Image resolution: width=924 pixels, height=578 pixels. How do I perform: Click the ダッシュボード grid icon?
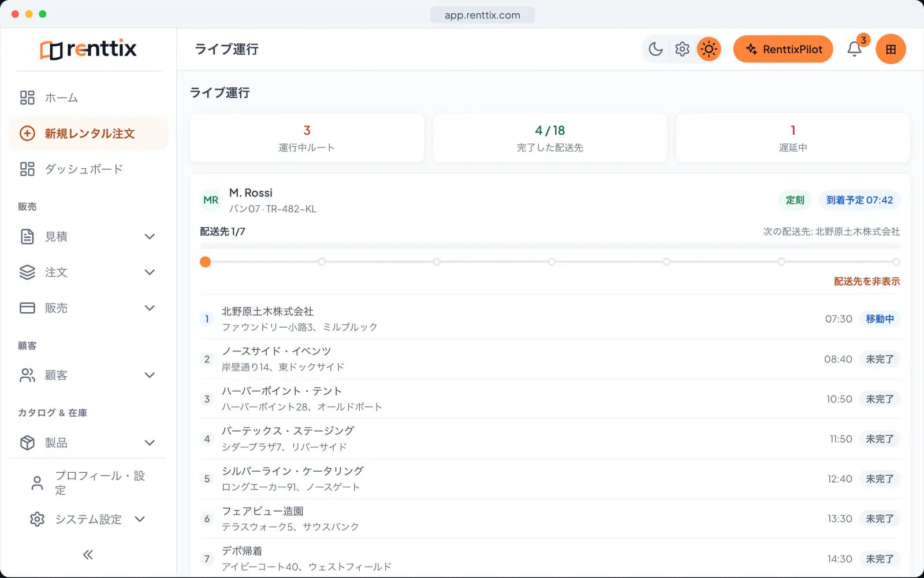(x=27, y=169)
